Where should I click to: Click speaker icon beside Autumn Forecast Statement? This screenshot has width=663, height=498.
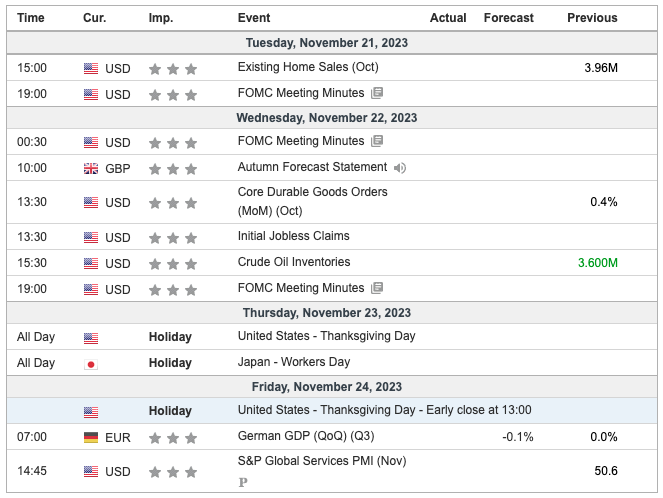(x=400, y=168)
